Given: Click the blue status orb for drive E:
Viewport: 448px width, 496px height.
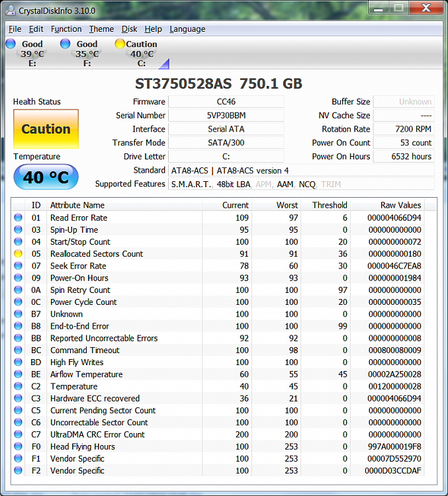Looking at the screenshot, I should click(11, 44).
